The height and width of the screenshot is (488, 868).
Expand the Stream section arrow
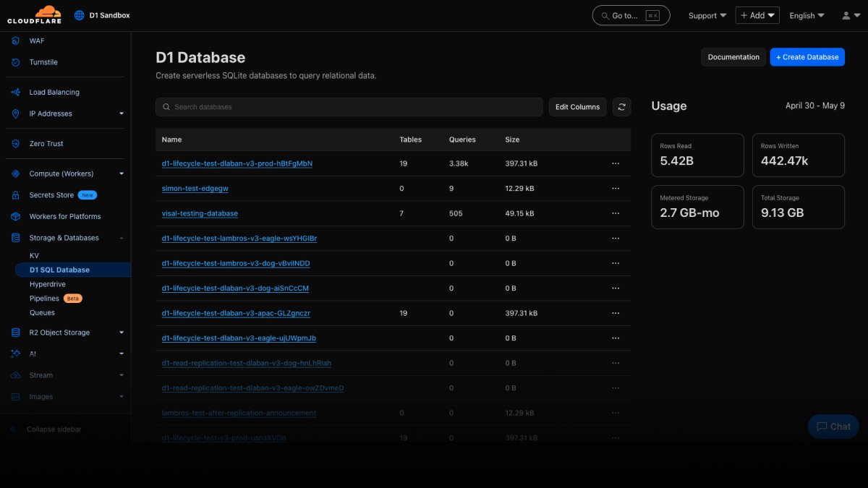click(122, 375)
